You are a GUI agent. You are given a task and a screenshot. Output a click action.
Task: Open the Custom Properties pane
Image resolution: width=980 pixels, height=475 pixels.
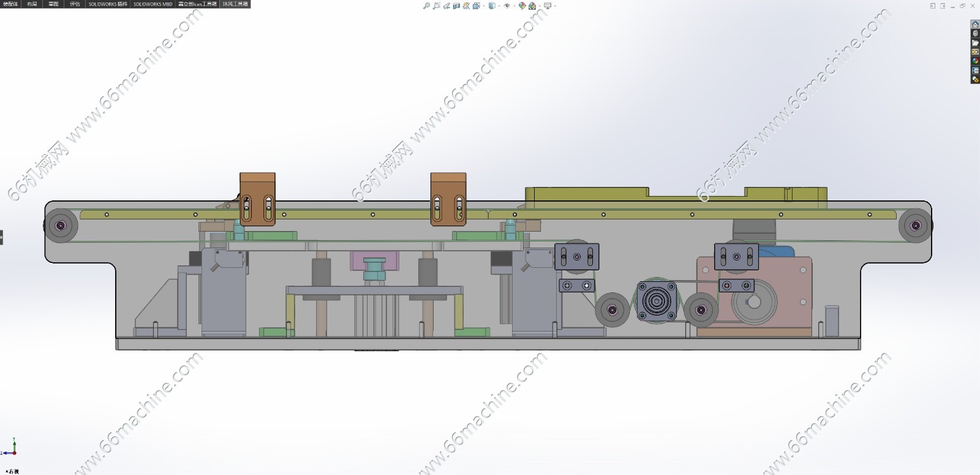tap(975, 70)
